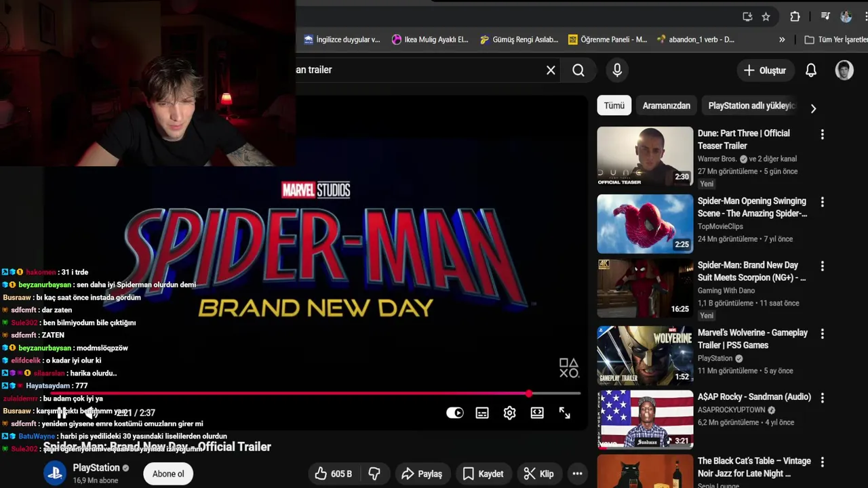Open the media control playlist icon
Viewport: 868px width, 488px height.
pyautogui.click(x=825, y=16)
